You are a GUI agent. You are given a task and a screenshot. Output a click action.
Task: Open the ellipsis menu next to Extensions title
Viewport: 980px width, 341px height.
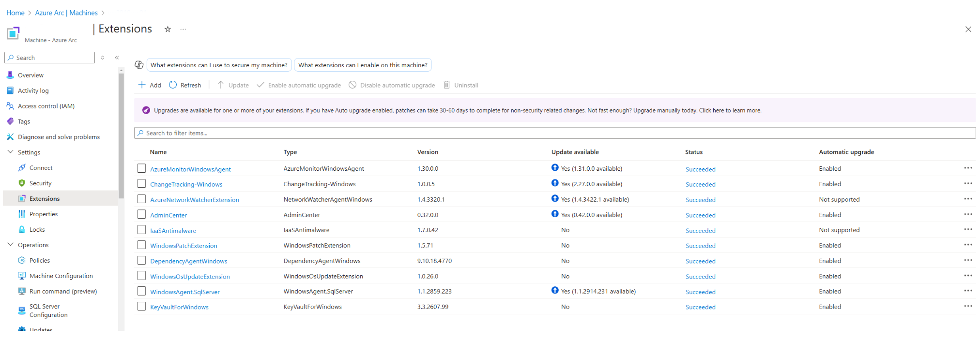(183, 30)
